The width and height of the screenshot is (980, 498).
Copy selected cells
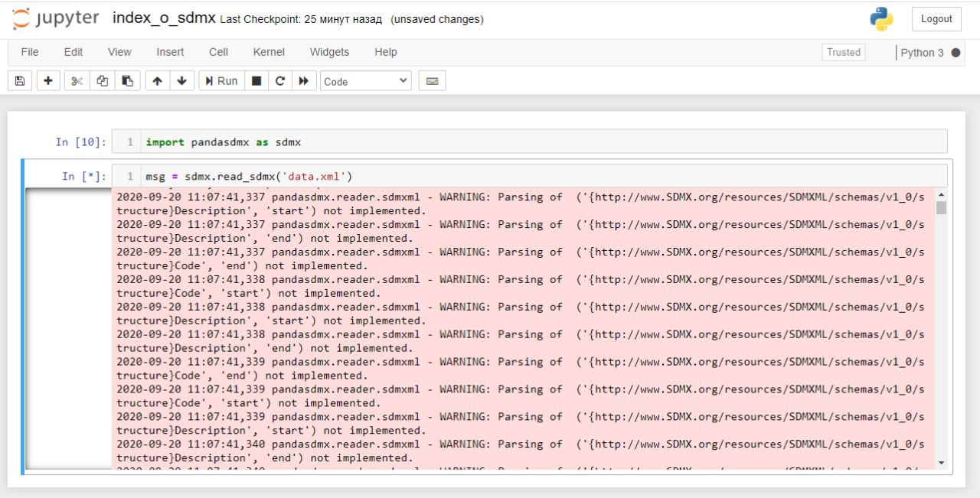[x=102, y=81]
